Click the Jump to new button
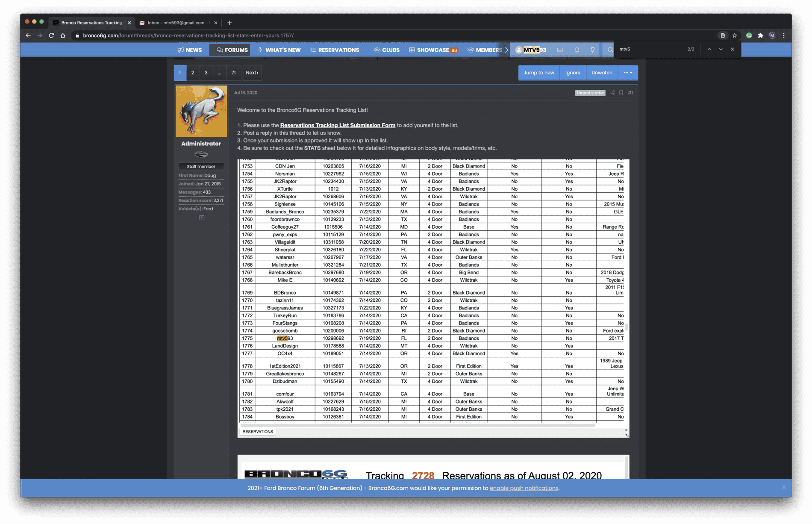Viewport: 812px width, 524px height. tap(538, 73)
